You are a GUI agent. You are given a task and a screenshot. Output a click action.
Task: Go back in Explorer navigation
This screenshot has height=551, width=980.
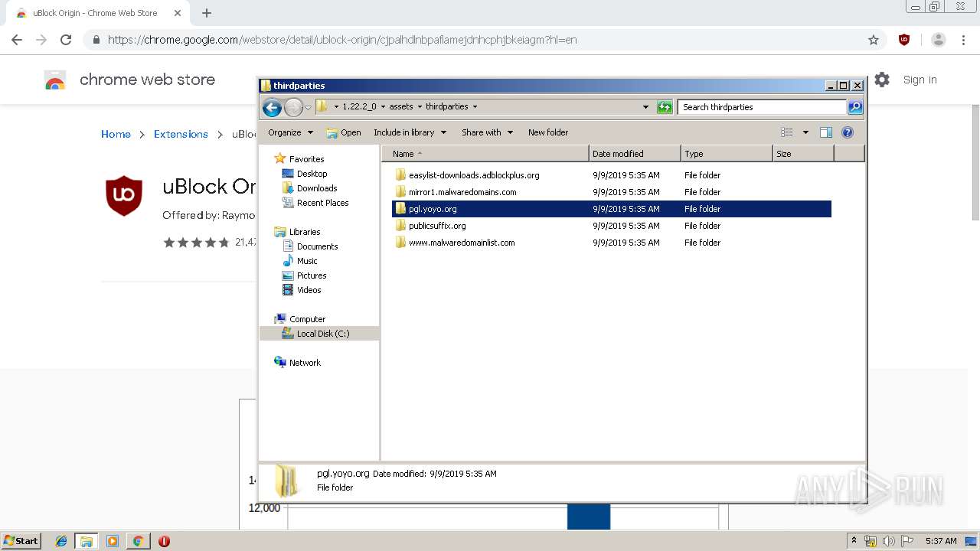coord(272,107)
